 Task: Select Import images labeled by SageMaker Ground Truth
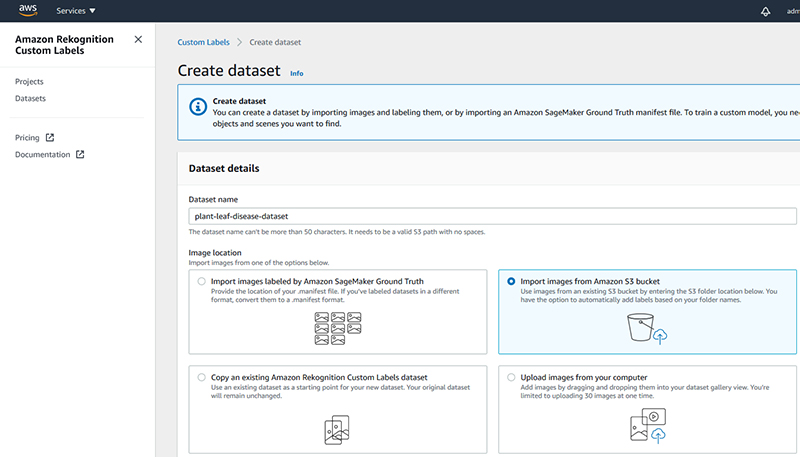pos(202,281)
